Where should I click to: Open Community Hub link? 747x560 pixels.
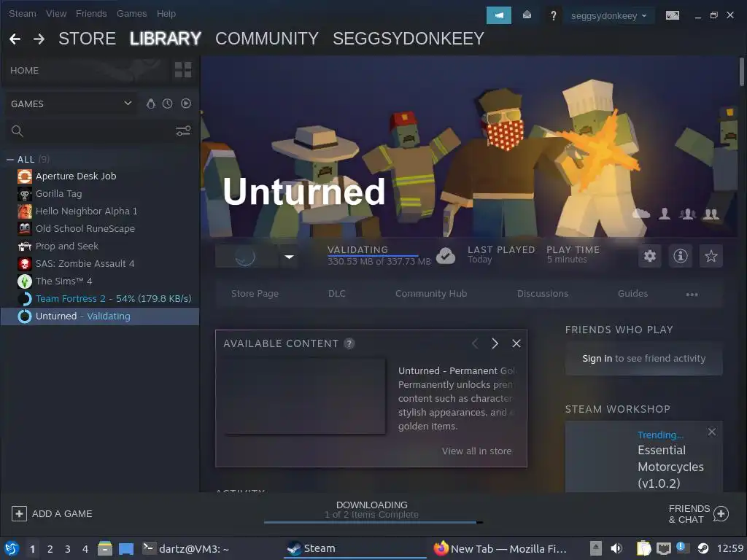coord(431,294)
